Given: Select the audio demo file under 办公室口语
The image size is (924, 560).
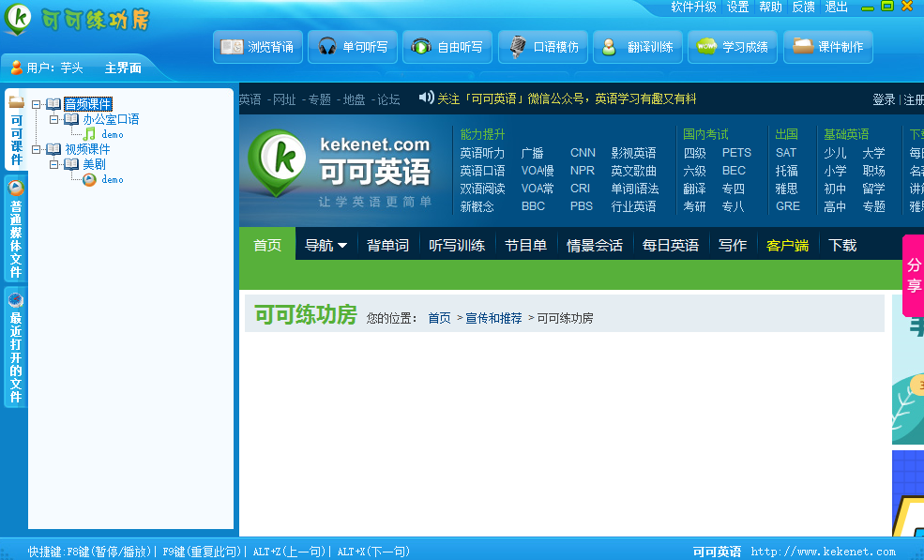Looking at the screenshot, I should coord(112,134).
